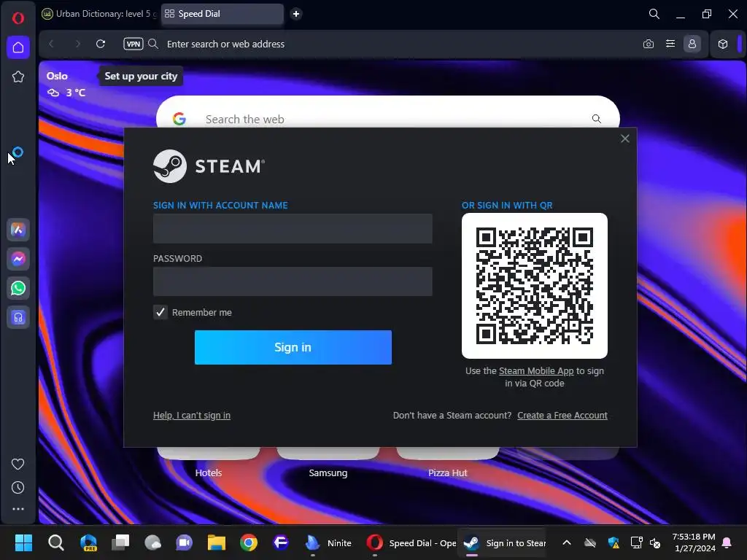
Task: Open sidebar setup three-dots icon
Action: click(x=18, y=509)
